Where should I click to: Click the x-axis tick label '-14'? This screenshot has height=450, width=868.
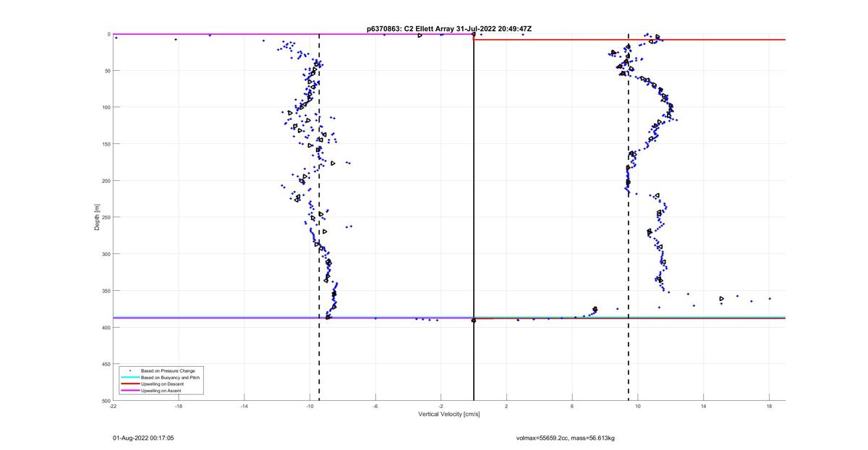coord(244,407)
